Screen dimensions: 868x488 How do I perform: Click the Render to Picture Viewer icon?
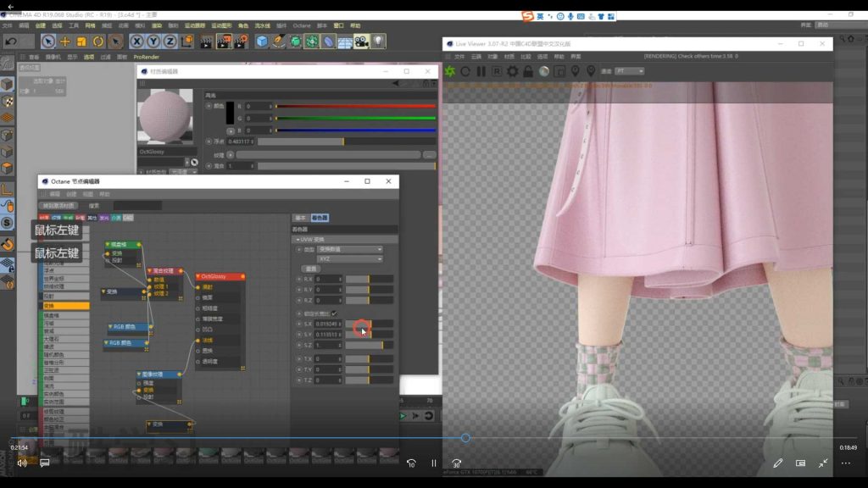pos(225,42)
